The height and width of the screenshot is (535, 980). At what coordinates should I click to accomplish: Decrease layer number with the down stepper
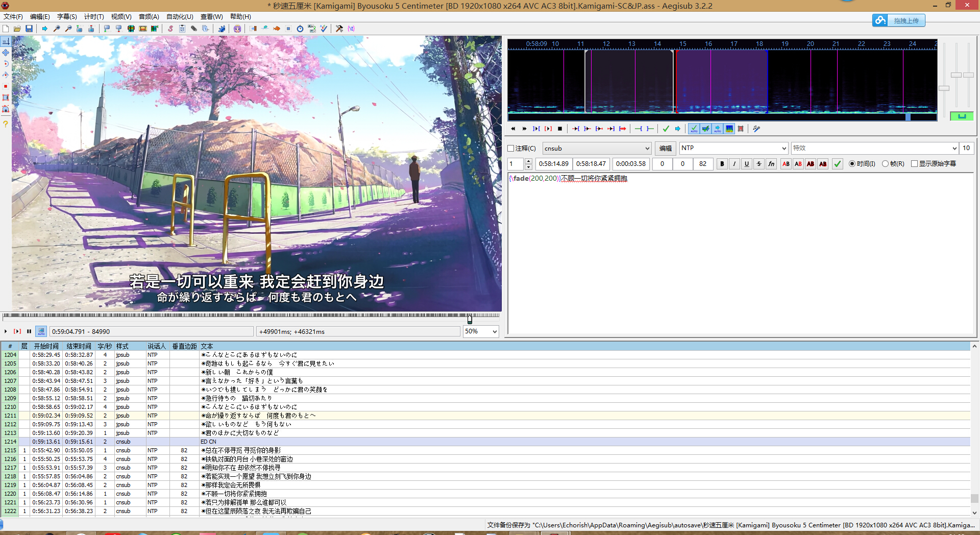pyautogui.click(x=528, y=167)
